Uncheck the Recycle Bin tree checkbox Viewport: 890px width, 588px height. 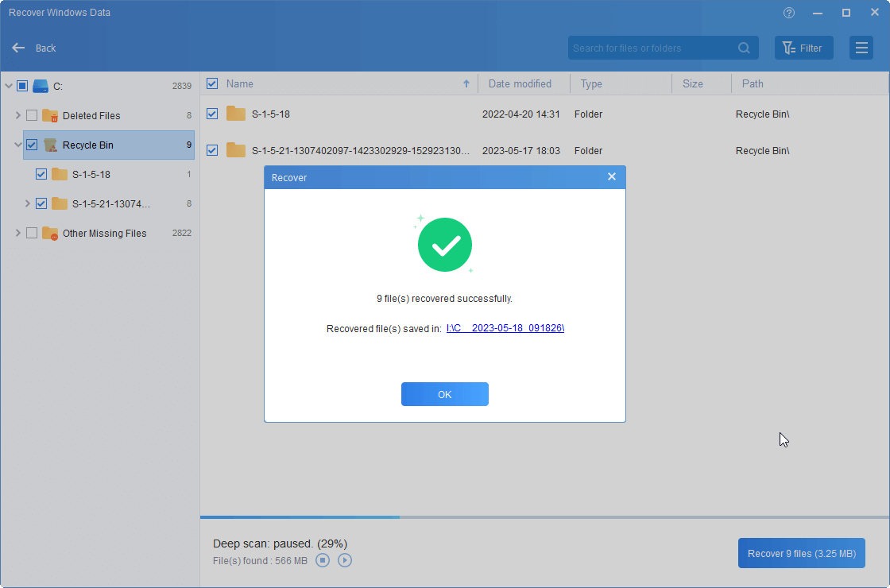click(x=32, y=145)
